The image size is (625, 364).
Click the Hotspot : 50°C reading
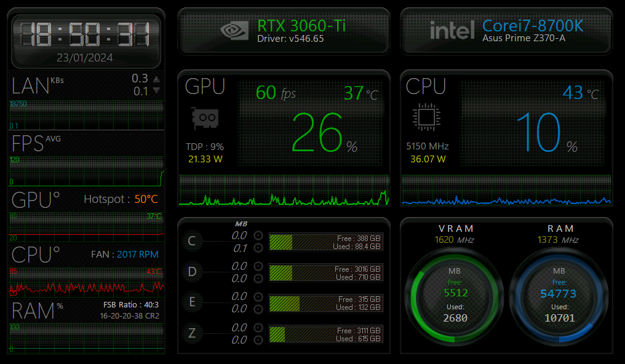tap(121, 199)
